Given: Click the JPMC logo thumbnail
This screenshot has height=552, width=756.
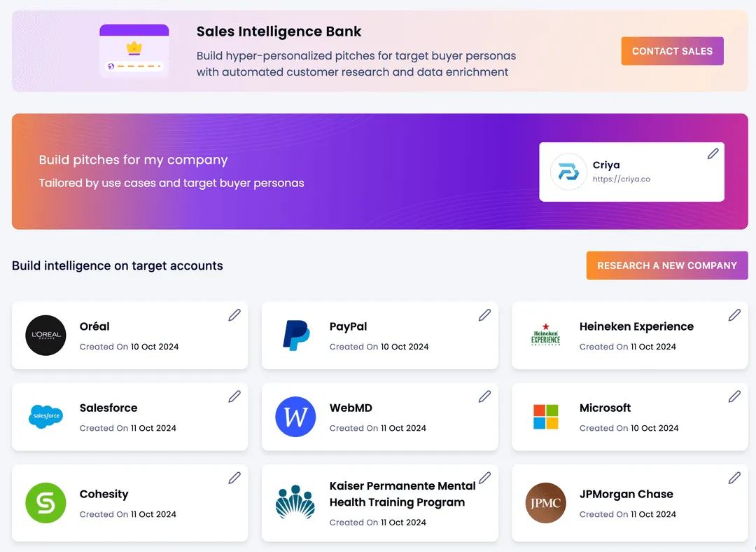Looking at the screenshot, I should [x=545, y=503].
